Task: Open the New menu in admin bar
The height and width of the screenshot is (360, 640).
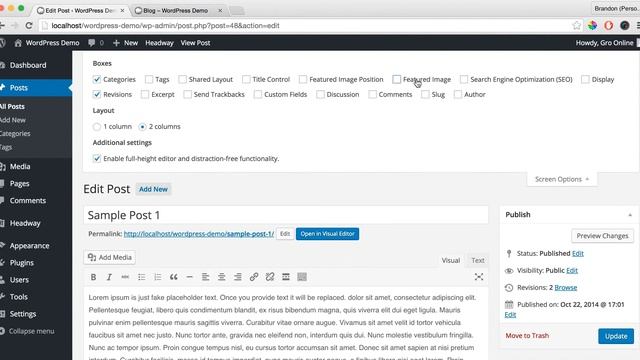Action: 125,43
